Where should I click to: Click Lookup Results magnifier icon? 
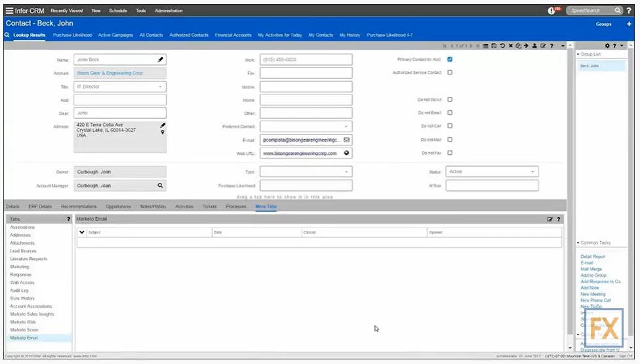tap(7, 35)
